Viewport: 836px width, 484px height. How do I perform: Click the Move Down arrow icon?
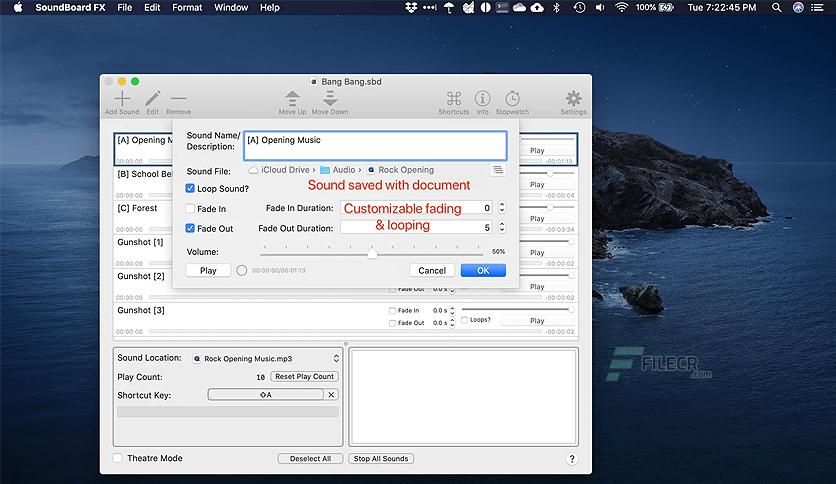coord(330,99)
